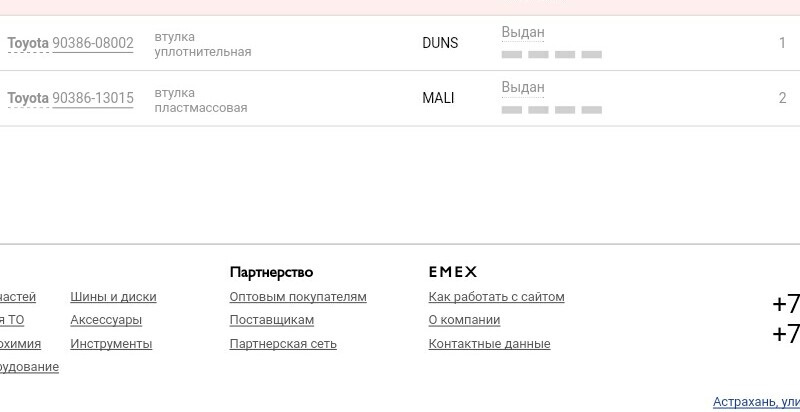The image size is (800, 412).
Task: Expand the Выдан status in MALI row
Action: click(x=523, y=87)
